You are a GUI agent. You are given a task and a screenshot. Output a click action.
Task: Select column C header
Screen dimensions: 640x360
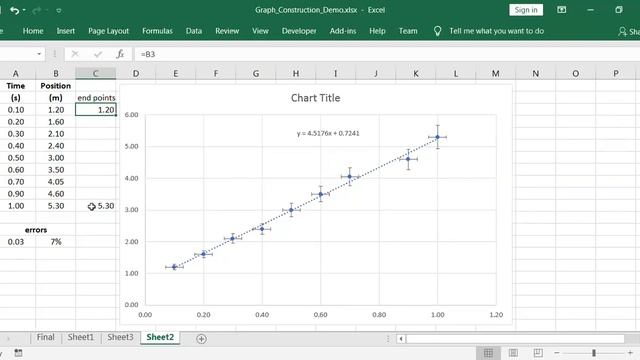click(96, 73)
